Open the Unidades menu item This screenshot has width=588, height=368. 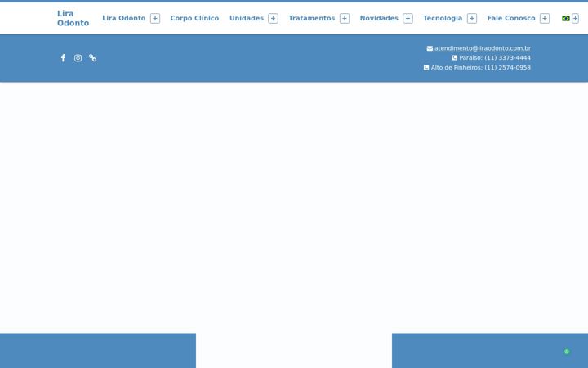[x=247, y=18]
